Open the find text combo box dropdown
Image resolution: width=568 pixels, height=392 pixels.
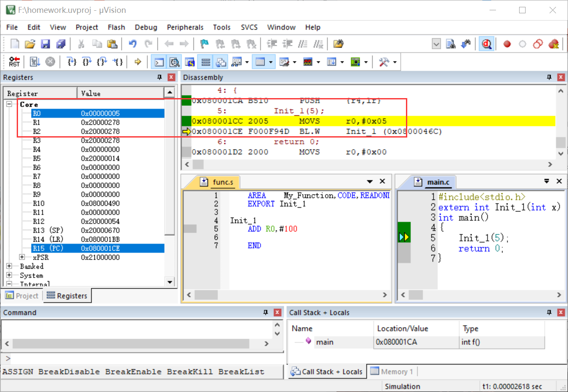[x=436, y=44]
